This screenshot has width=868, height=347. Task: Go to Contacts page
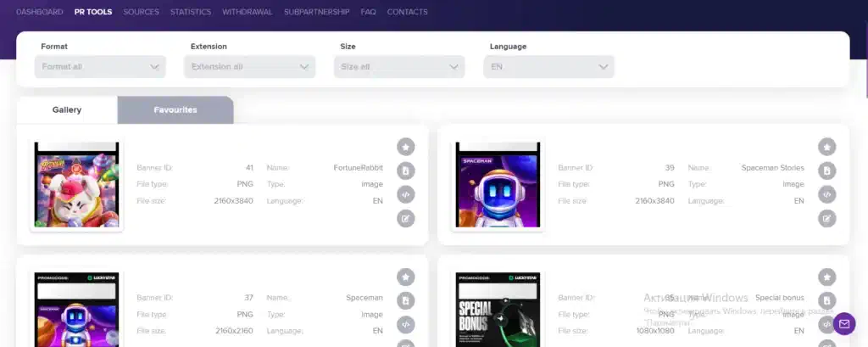click(408, 12)
